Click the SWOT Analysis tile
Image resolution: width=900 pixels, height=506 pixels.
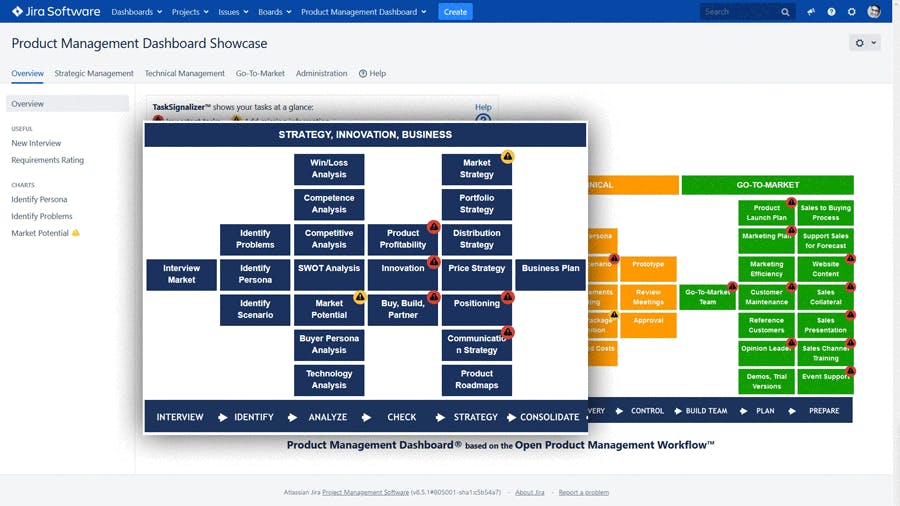pyautogui.click(x=329, y=274)
